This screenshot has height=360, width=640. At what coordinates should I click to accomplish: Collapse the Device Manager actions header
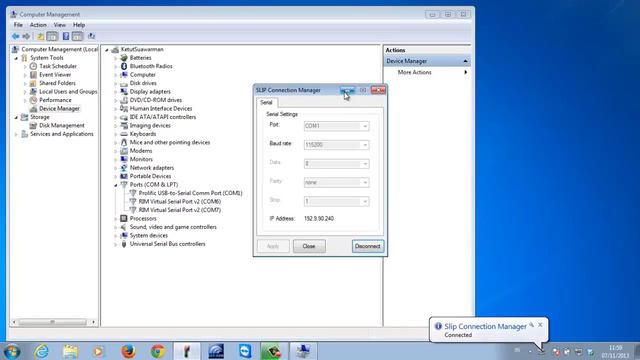pos(465,61)
